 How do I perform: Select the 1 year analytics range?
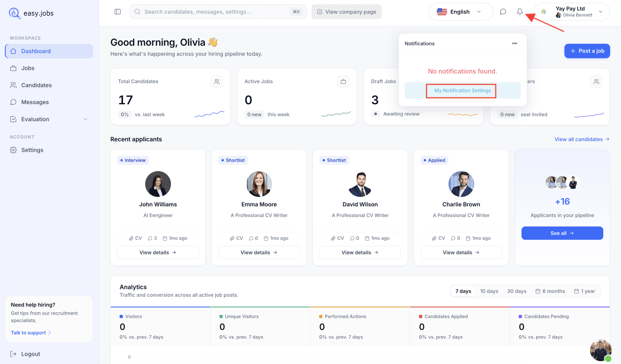584,291
